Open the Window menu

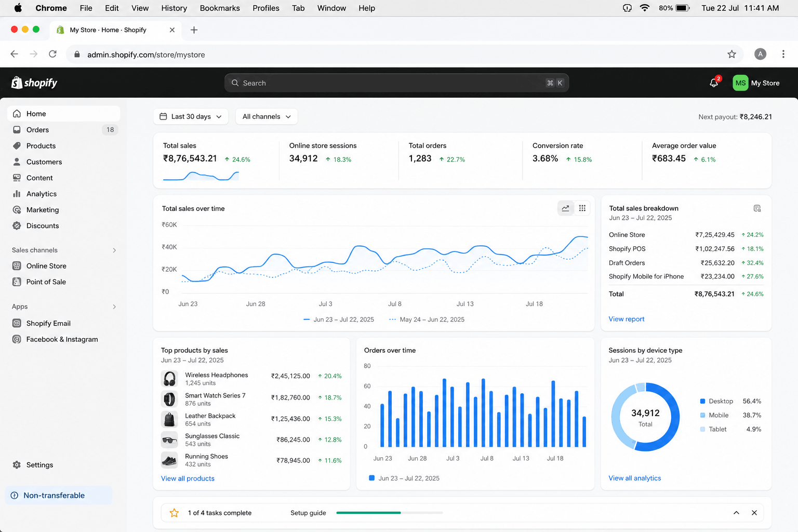click(331, 8)
